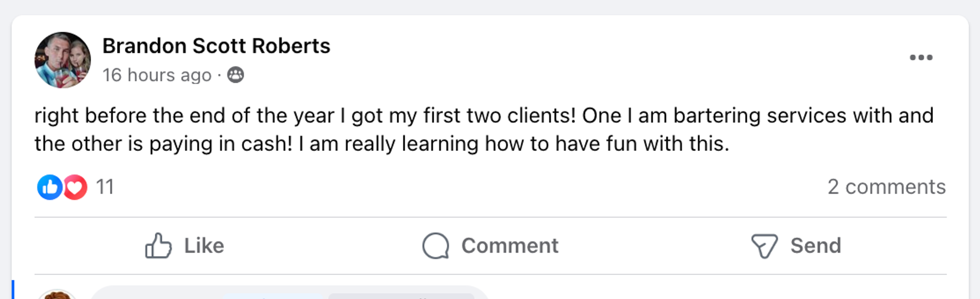Screen dimensions: 980x299
Task: Click the group audience privacy icon
Action: 236,75
